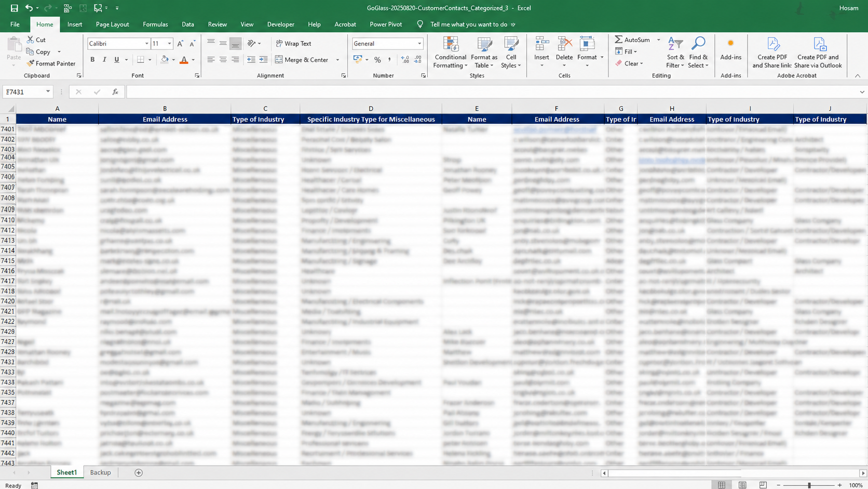
Task: Select align right icon
Action: pos(235,60)
